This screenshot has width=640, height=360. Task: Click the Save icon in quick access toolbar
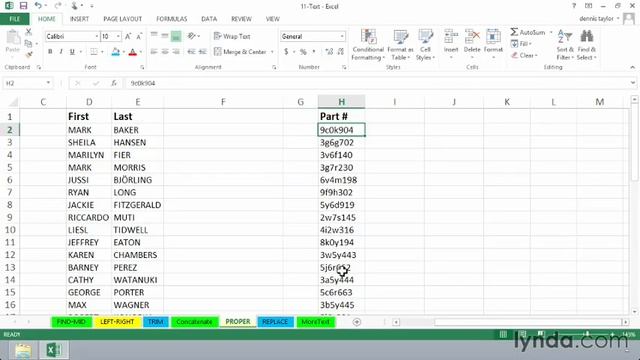(23, 6)
